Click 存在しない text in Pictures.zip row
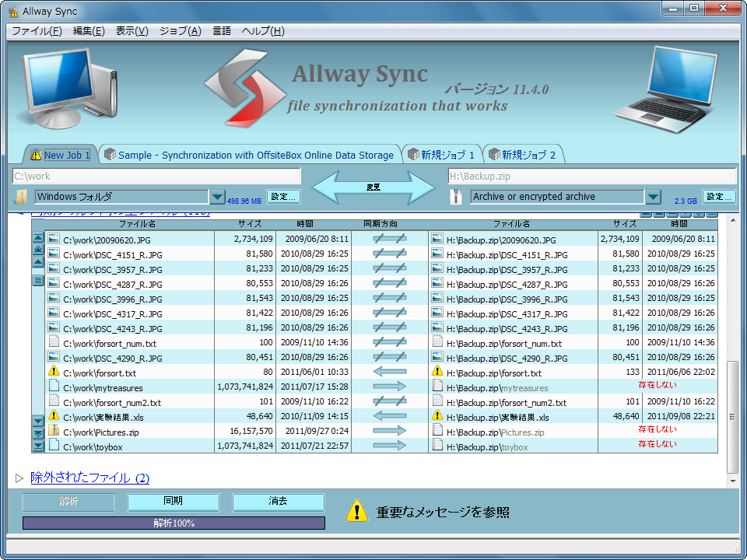 pos(658,429)
